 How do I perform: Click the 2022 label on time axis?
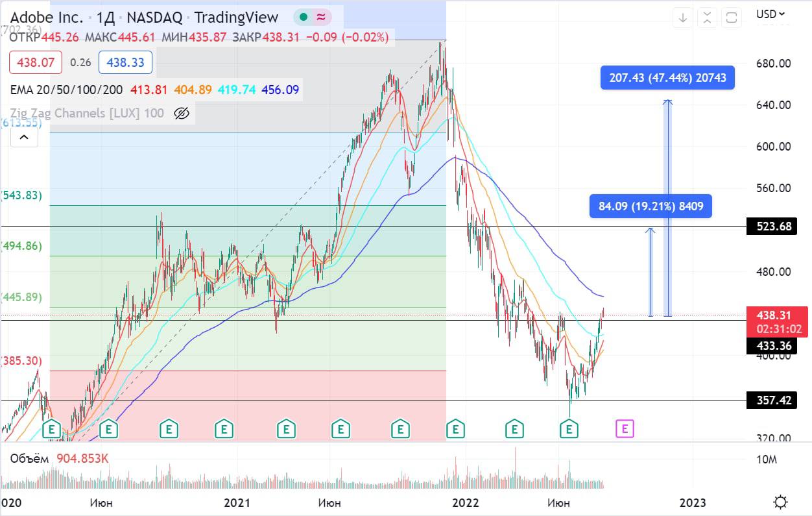[x=465, y=502]
